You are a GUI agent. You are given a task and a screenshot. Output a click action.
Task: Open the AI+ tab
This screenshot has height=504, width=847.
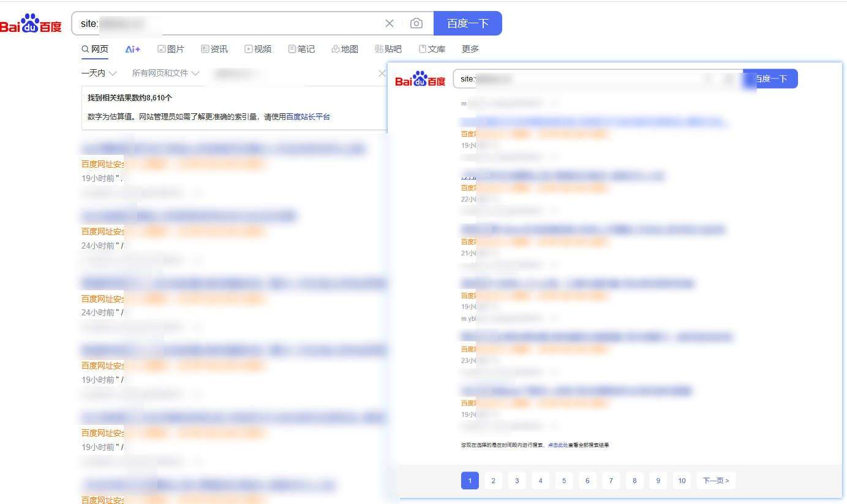[x=133, y=49]
